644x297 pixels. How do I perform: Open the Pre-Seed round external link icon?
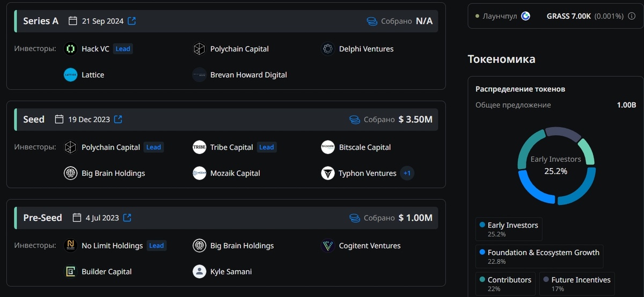tap(127, 218)
